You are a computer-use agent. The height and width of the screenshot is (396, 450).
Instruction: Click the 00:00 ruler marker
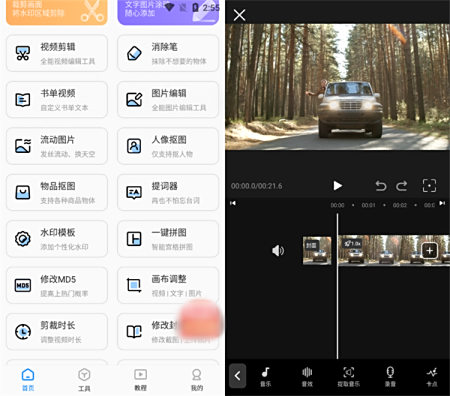(337, 205)
